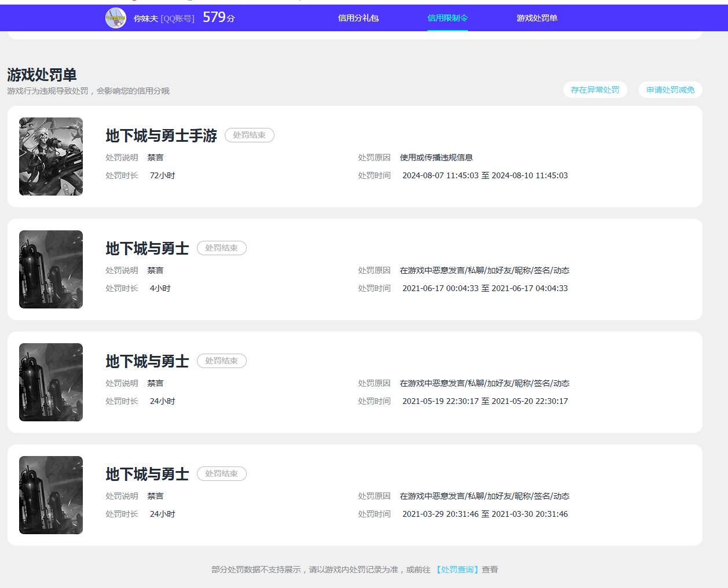The height and width of the screenshot is (588, 728).
Task: Open the 信用分礼包 tab
Action: coord(358,18)
